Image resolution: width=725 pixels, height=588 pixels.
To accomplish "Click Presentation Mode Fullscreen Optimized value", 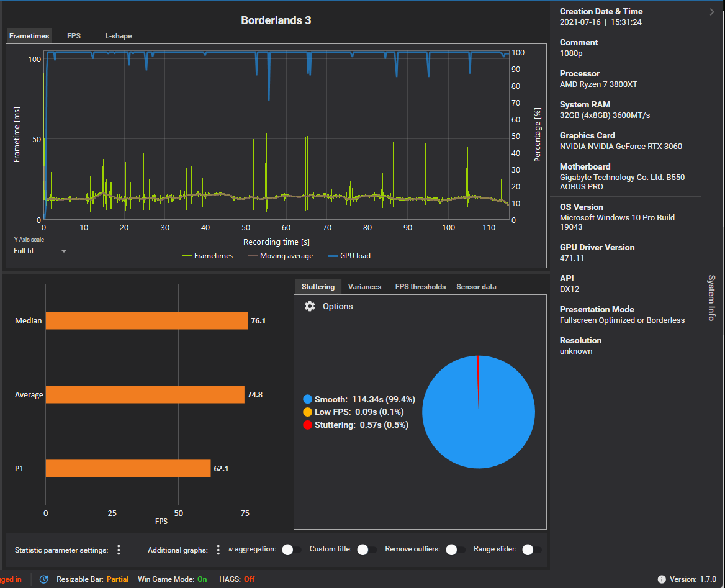I will pyautogui.click(x=623, y=320).
